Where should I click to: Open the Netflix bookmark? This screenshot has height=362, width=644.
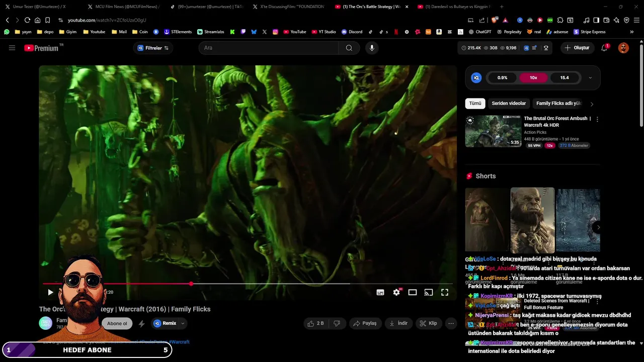[x=396, y=32]
